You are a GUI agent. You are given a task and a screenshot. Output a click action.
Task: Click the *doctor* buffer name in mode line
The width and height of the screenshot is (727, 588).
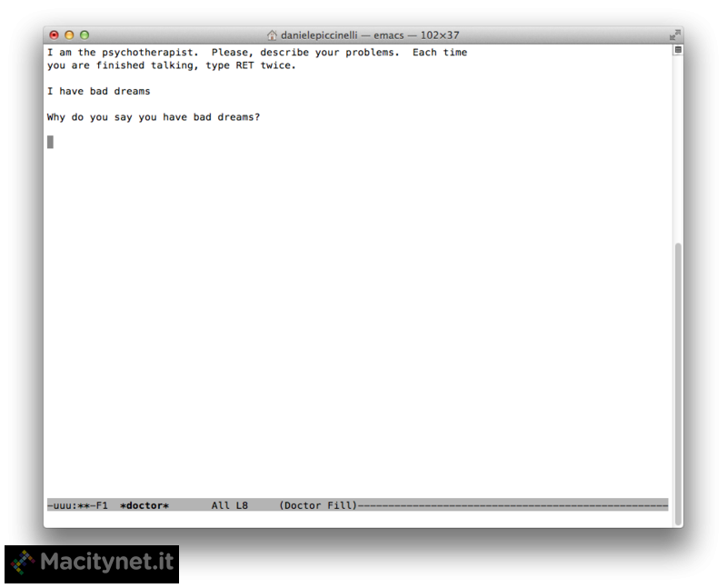(144, 505)
